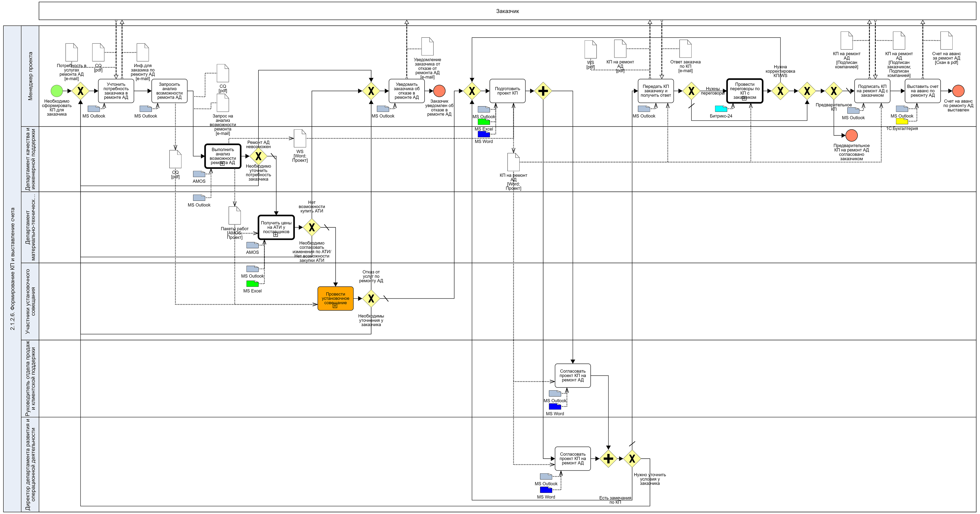Viewport: 980px width, 514px height.
Task: Click pool title '2.1.2.6. Формирование КП и выставление счета'
Action: [x=12, y=269]
